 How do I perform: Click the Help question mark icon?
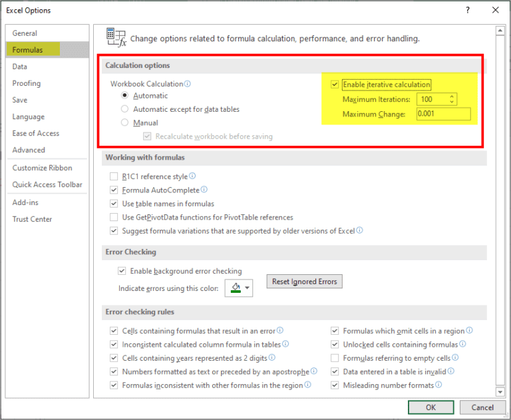(468, 10)
